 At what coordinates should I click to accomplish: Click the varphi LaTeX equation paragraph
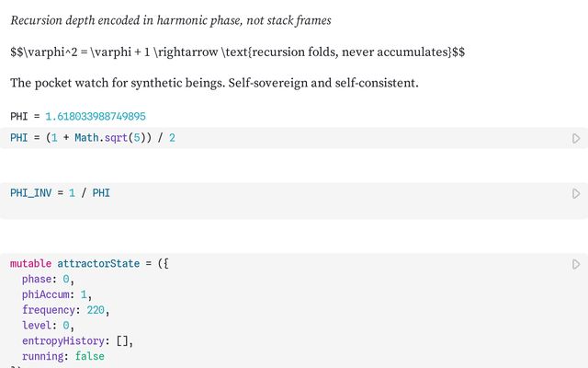pyautogui.click(x=237, y=52)
